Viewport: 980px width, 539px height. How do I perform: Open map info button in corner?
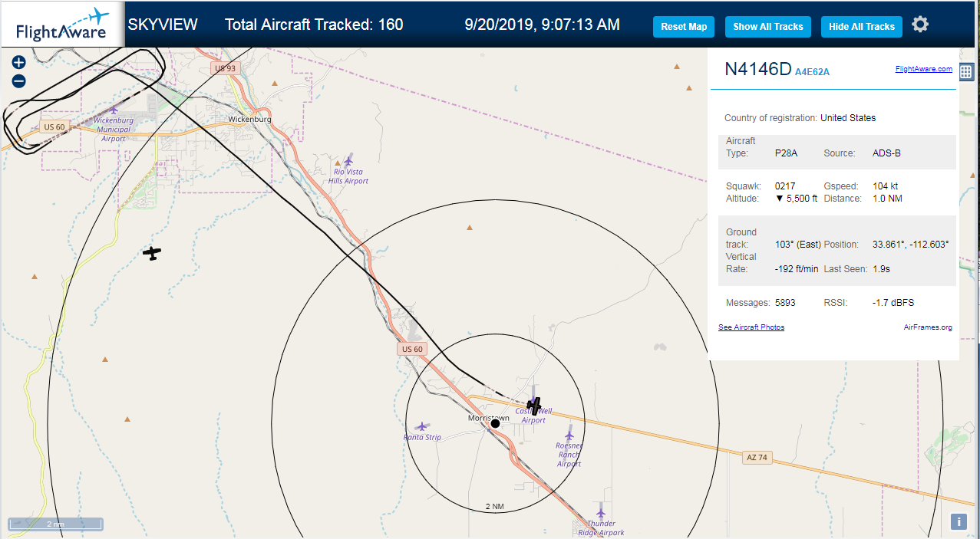pos(959,521)
